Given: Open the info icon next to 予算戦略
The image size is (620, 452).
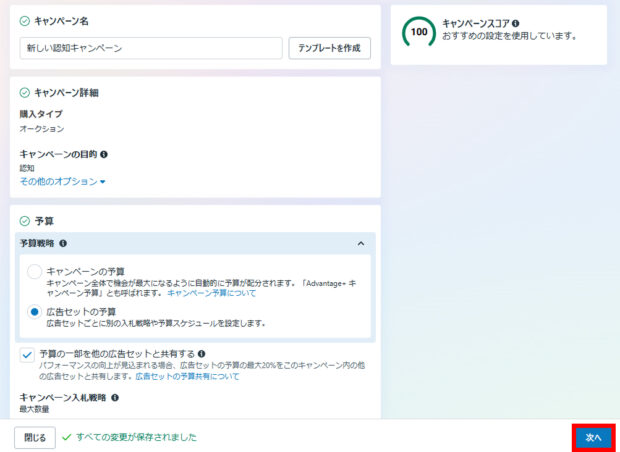Looking at the screenshot, I should [62, 244].
